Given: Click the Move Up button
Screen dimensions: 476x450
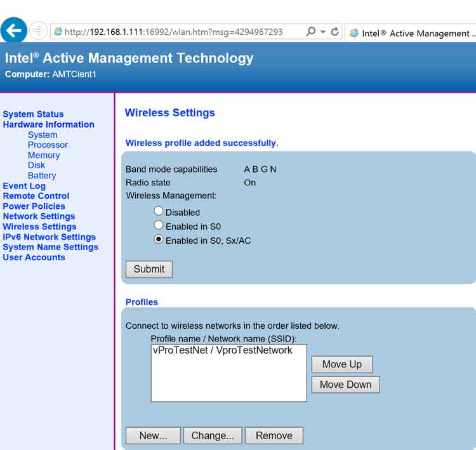Looking at the screenshot, I should [342, 364].
